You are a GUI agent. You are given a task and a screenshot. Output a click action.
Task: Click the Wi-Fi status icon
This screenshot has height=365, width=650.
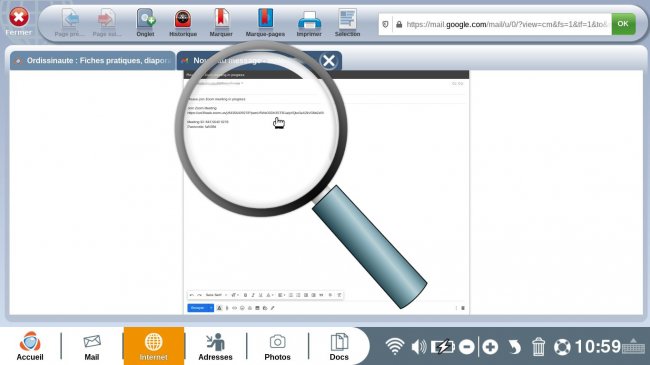(395, 346)
